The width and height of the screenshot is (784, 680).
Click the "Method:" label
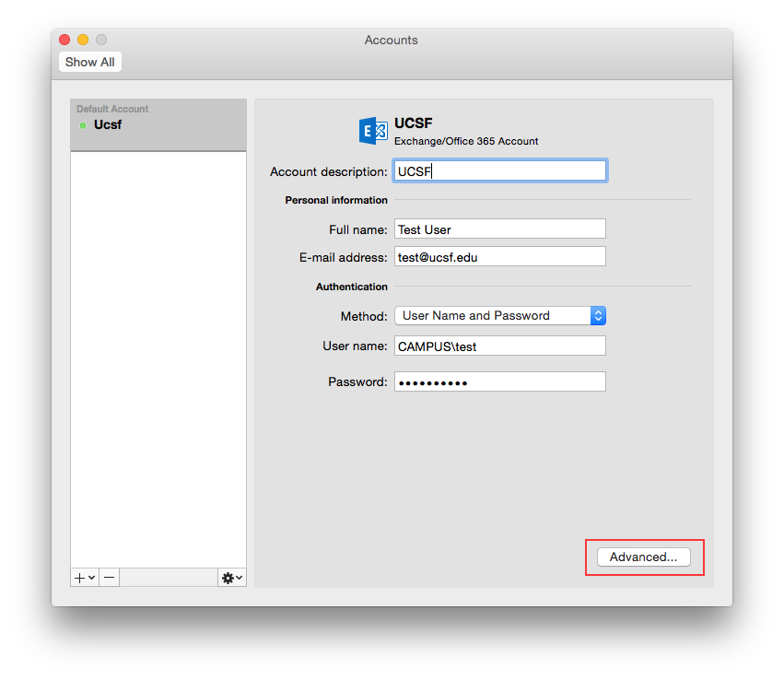tap(364, 316)
